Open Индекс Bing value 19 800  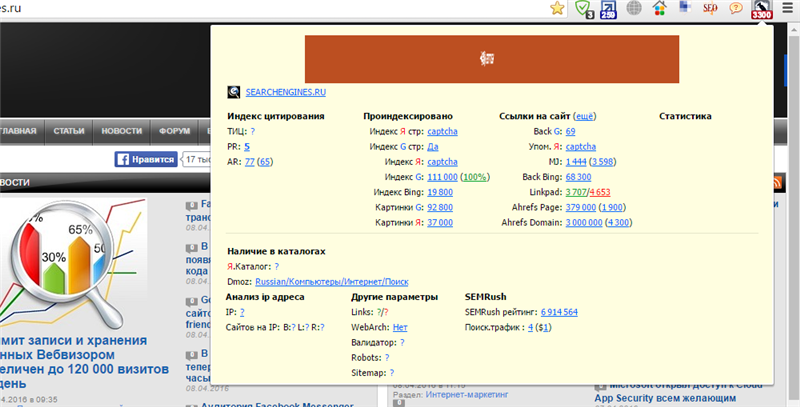[x=440, y=192]
